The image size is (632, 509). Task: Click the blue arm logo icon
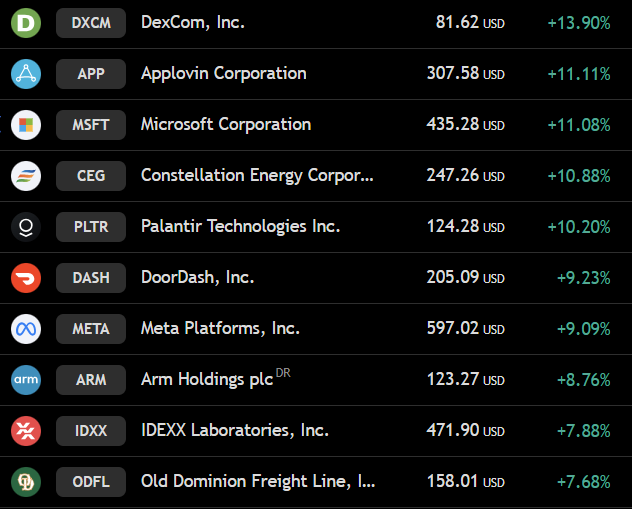[26, 380]
